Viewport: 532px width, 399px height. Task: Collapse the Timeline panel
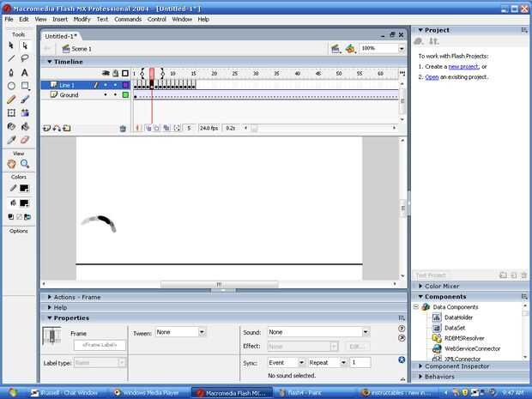click(50, 62)
